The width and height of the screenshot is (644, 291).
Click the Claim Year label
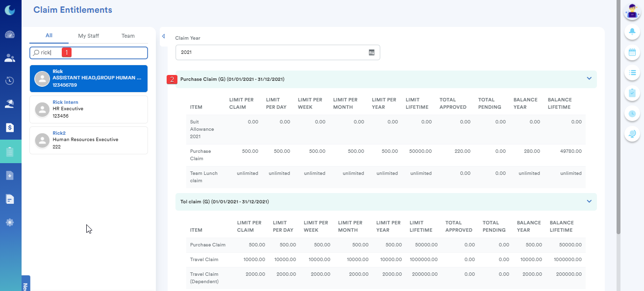[188, 38]
